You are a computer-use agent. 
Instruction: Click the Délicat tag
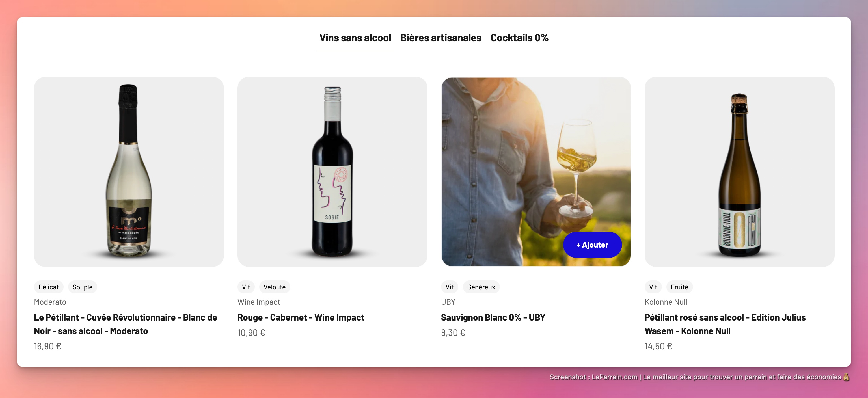point(49,287)
